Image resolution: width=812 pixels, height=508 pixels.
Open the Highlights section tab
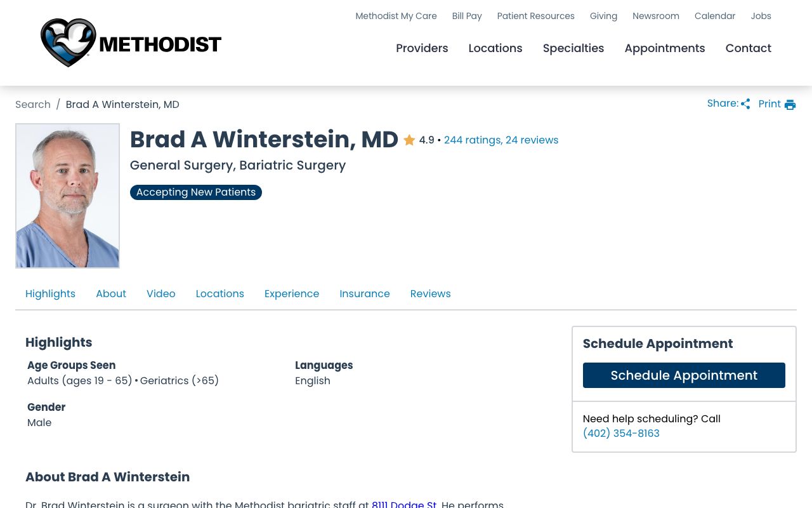point(50,293)
